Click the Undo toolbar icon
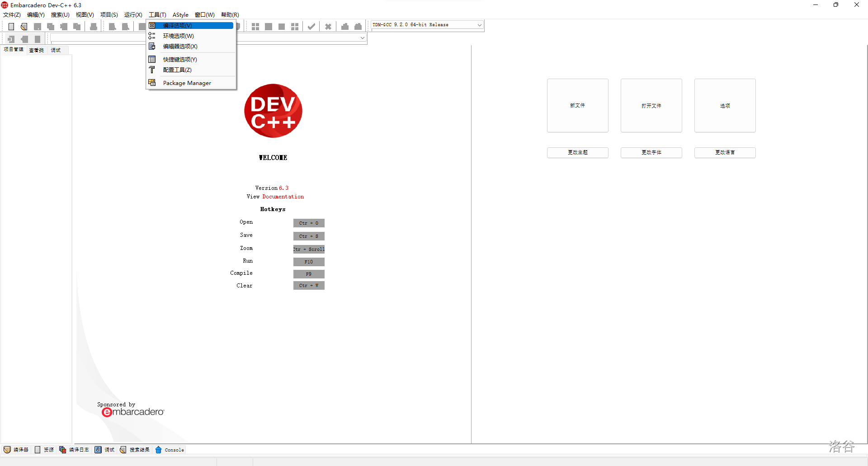This screenshot has height=466, width=868. click(x=113, y=27)
